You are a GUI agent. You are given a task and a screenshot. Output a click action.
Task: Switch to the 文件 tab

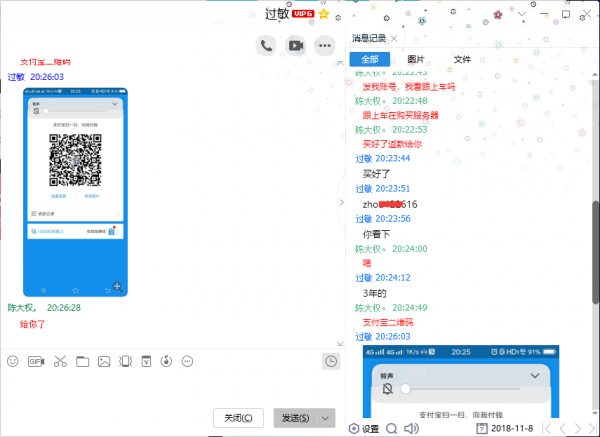click(x=462, y=59)
